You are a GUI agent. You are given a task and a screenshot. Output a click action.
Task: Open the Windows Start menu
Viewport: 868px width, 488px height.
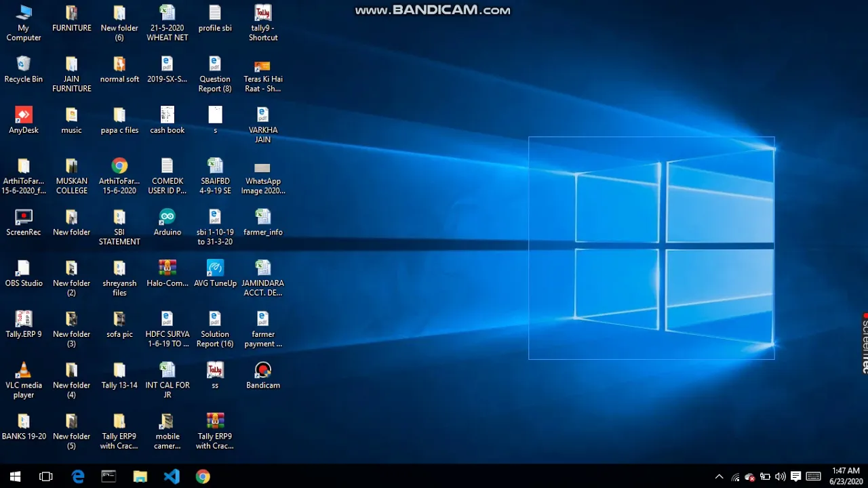(15, 476)
